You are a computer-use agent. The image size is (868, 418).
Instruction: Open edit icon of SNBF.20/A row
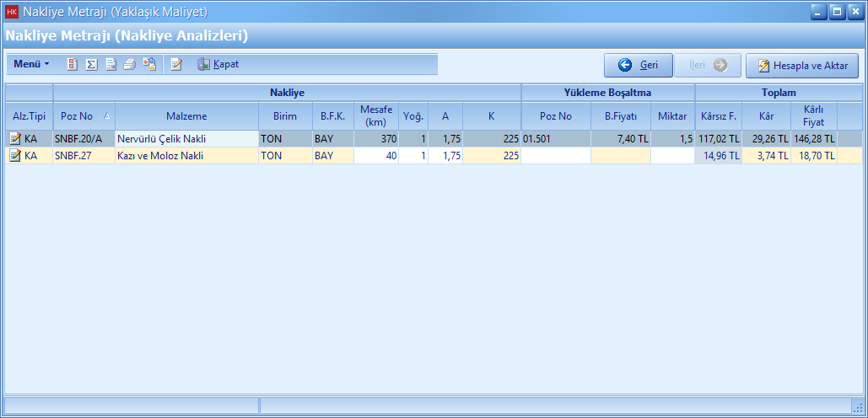click(15, 138)
